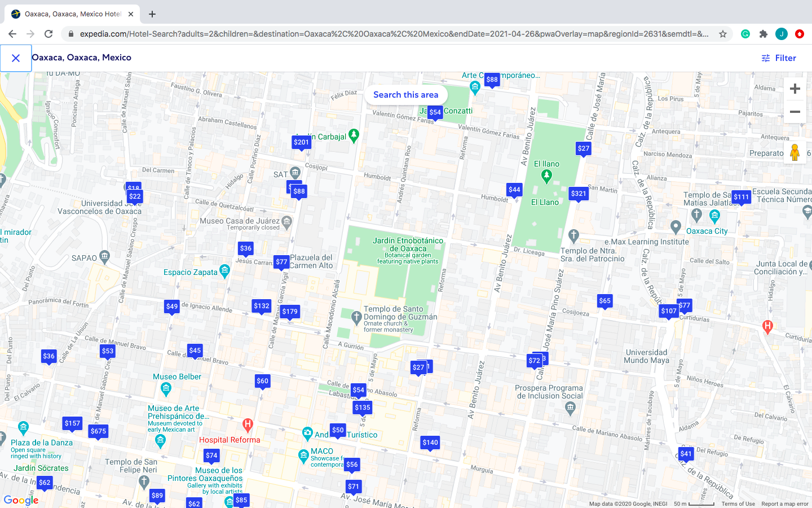This screenshot has width=812, height=508.
Task: Select the $111 hotel price marker
Action: coord(742,197)
